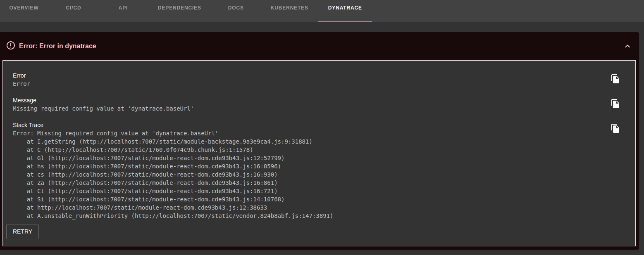644x255 pixels.
Task: Copy the Error field to clipboard
Action: (x=615, y=79)
